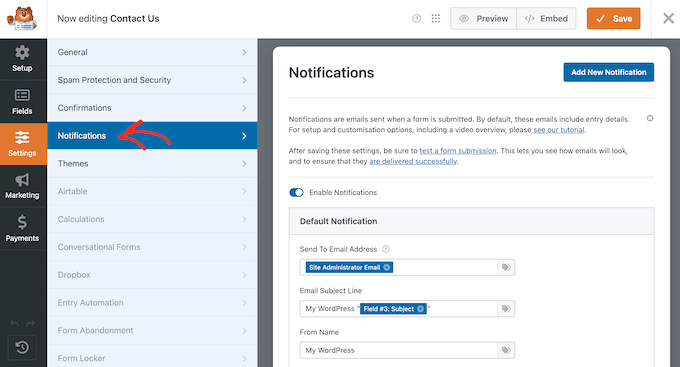680x367 pixels.
Task: Open the Marketing megaphone panel
Action: tap(22, 186)
